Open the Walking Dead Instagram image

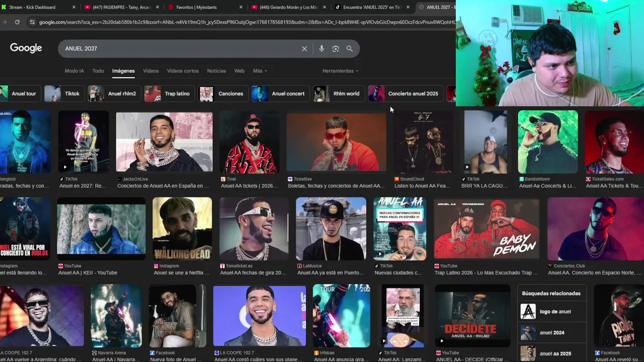182,228
